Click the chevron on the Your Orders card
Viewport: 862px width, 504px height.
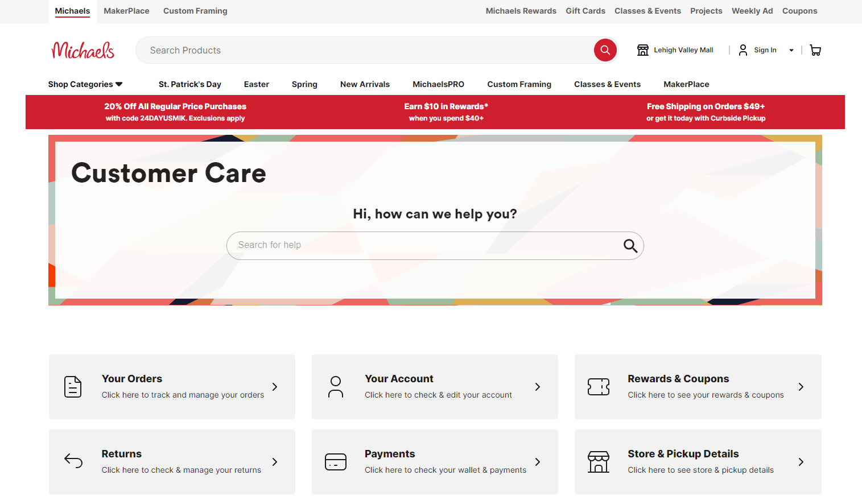tap(275, 387)
